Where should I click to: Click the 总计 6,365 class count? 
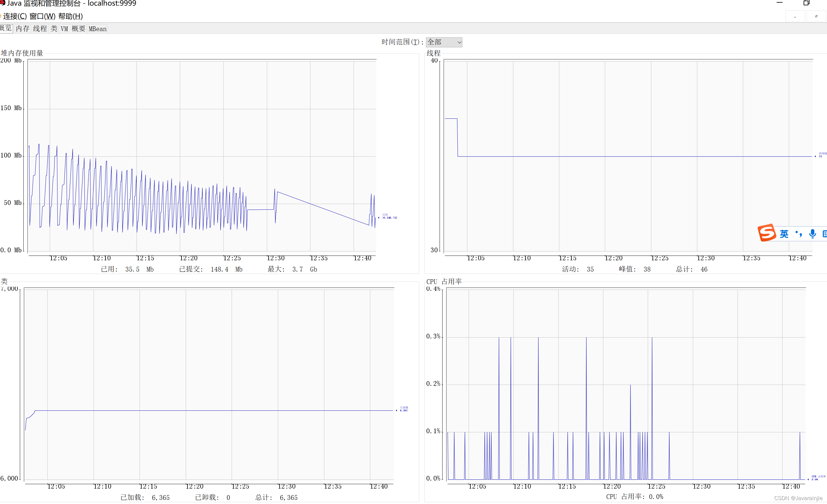[276, 497]
